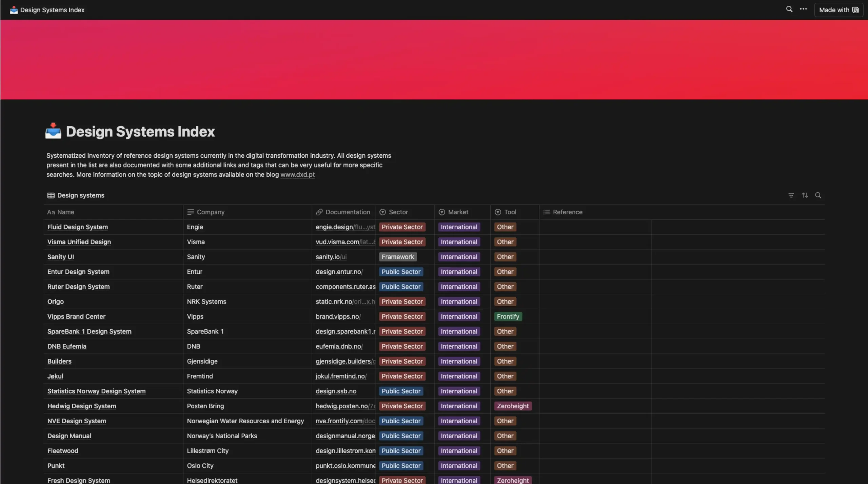
Task: Click the Posten Bring company cell
Action: 248,406
